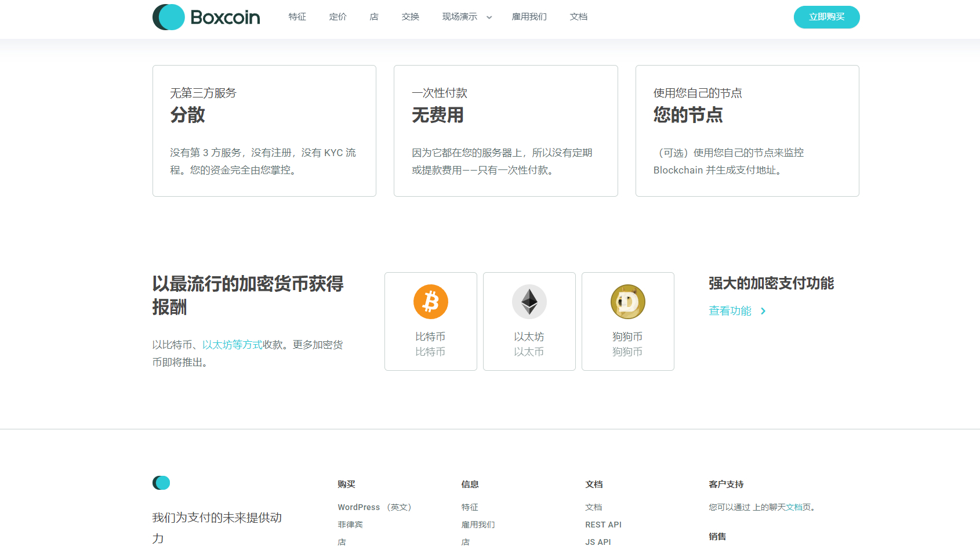This screenshot has width=980, height=553.
Task: Open the 定价 navigation item
Action: point(337,17)
